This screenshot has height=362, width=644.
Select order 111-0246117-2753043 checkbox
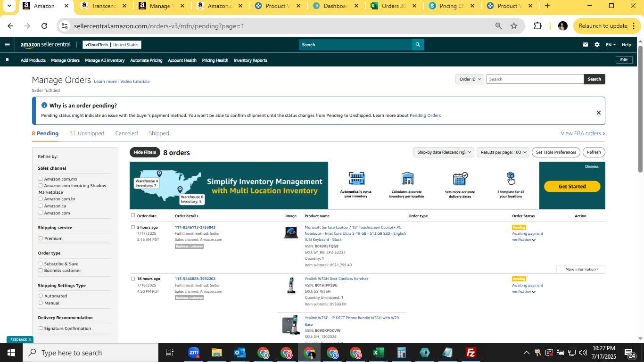coord(133,227)
